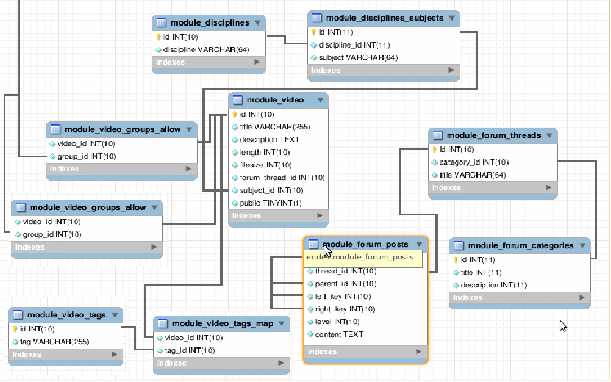Expand Indexes section of module_forum_threads
Screen dimensions: 611x382
point(549,187)
